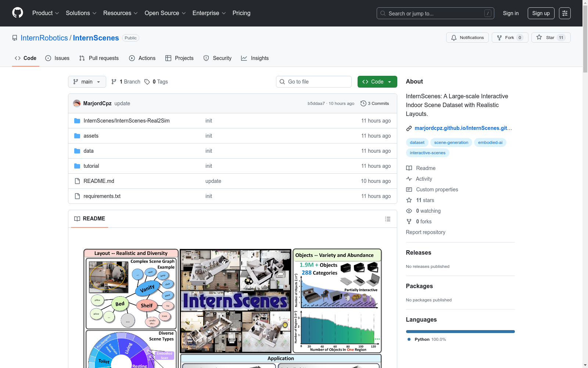The height and width of the screenshot is (368, 588).
Task: Click the star icon next to 11 stars
Action: [x=409, y=200]
